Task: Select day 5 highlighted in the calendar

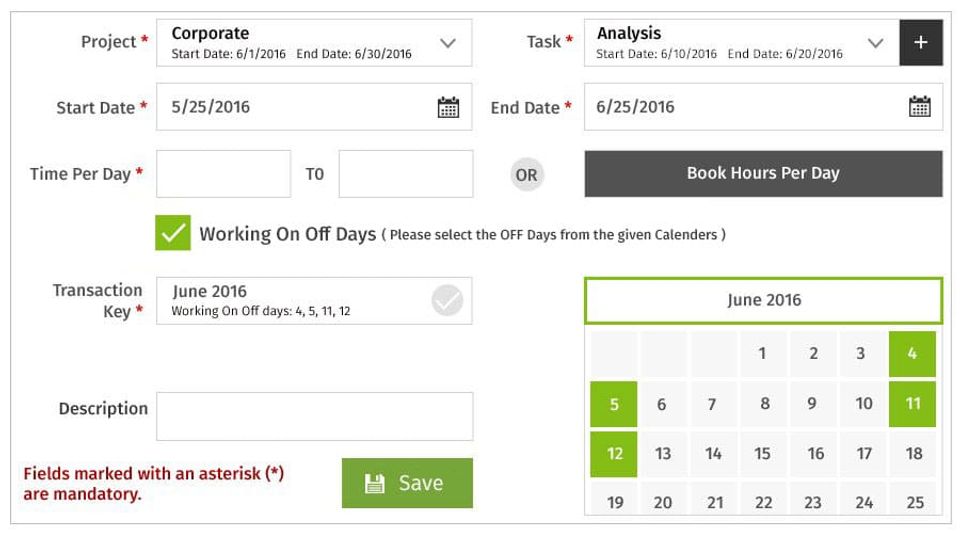Action: tap(614, 404)
